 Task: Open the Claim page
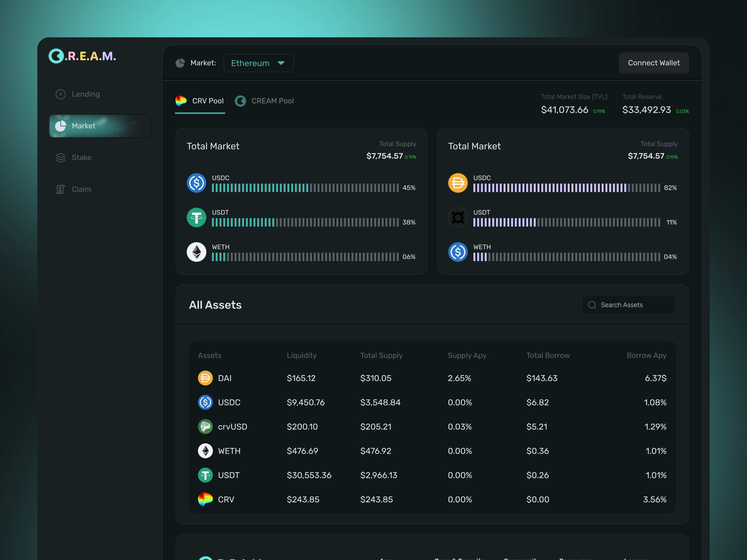click(100, 189)
